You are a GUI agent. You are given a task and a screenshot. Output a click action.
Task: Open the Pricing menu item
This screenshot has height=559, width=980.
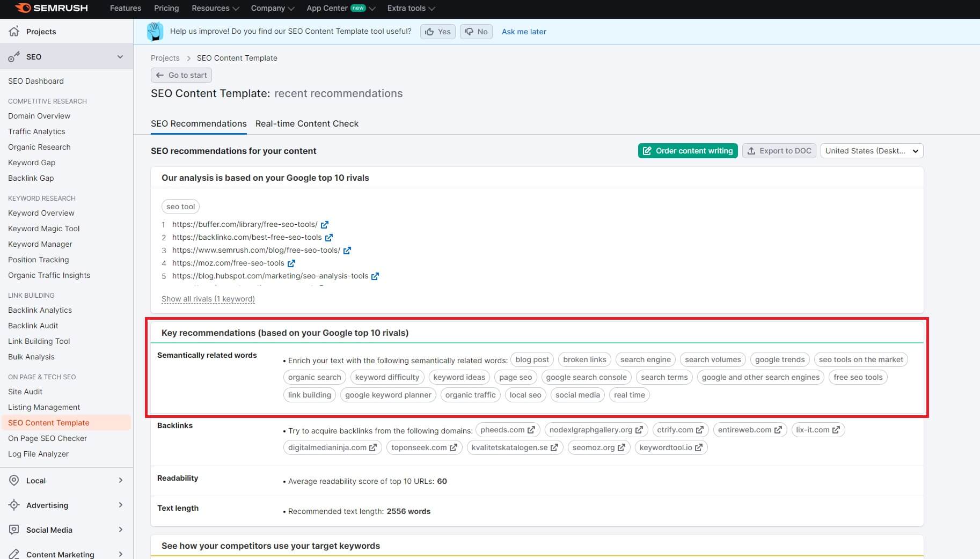(166, 8)
